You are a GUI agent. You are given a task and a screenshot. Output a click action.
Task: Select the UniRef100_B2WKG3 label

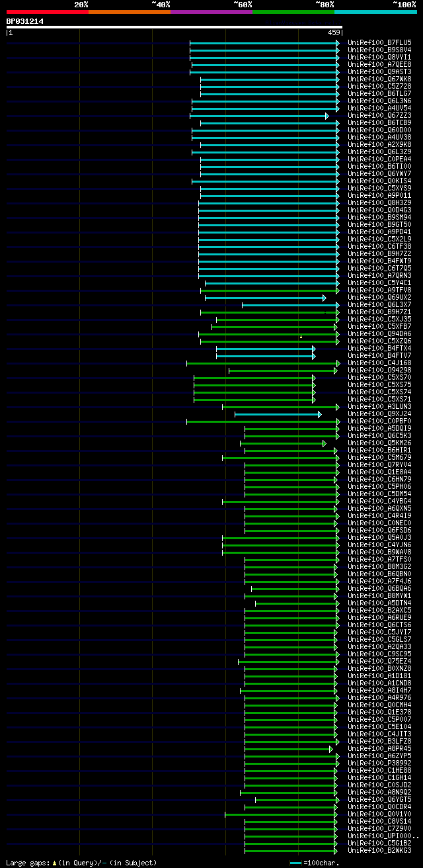(x=379, y=850)
